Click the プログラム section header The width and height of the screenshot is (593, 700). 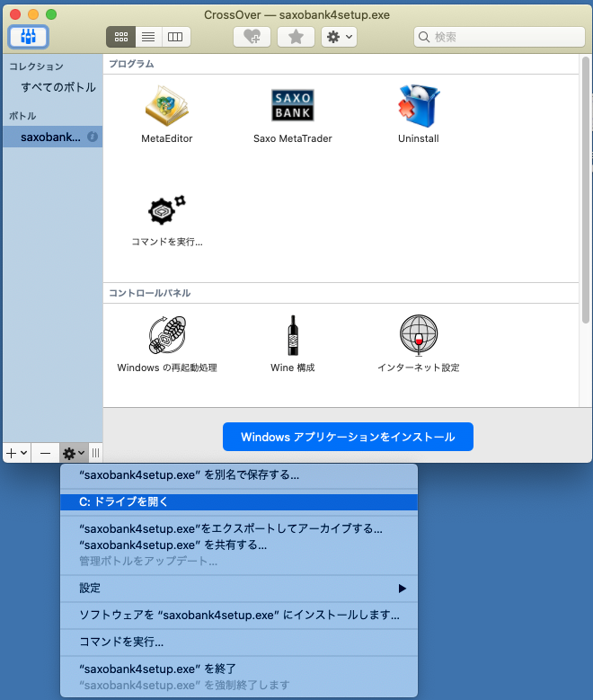click(131, 64)
